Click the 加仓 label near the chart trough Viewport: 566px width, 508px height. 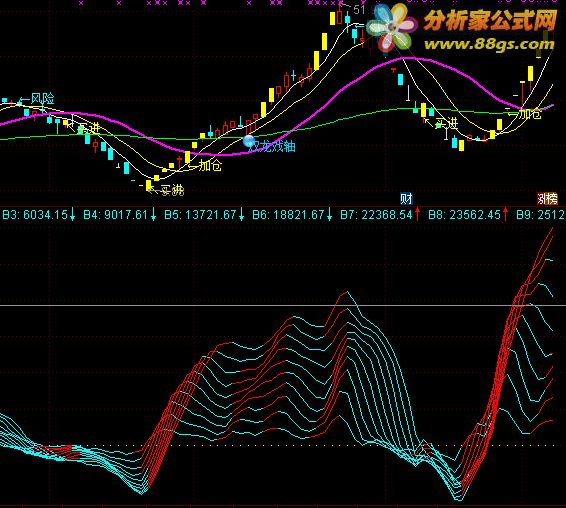[205, 165]
